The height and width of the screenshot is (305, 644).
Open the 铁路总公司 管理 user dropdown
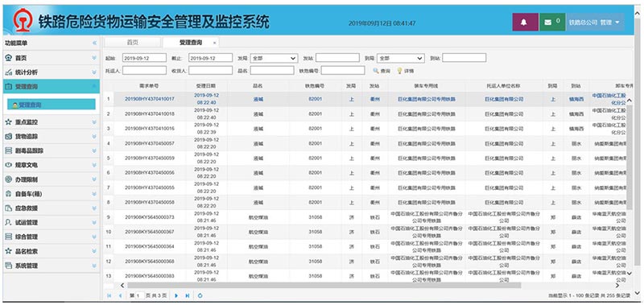[594, 23]
